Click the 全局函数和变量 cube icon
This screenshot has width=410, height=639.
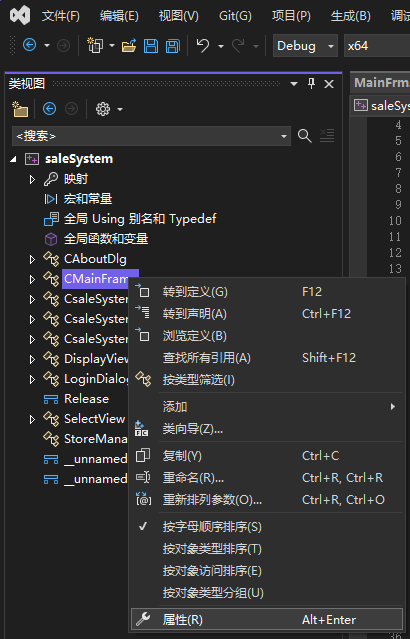tap(51, 239)
